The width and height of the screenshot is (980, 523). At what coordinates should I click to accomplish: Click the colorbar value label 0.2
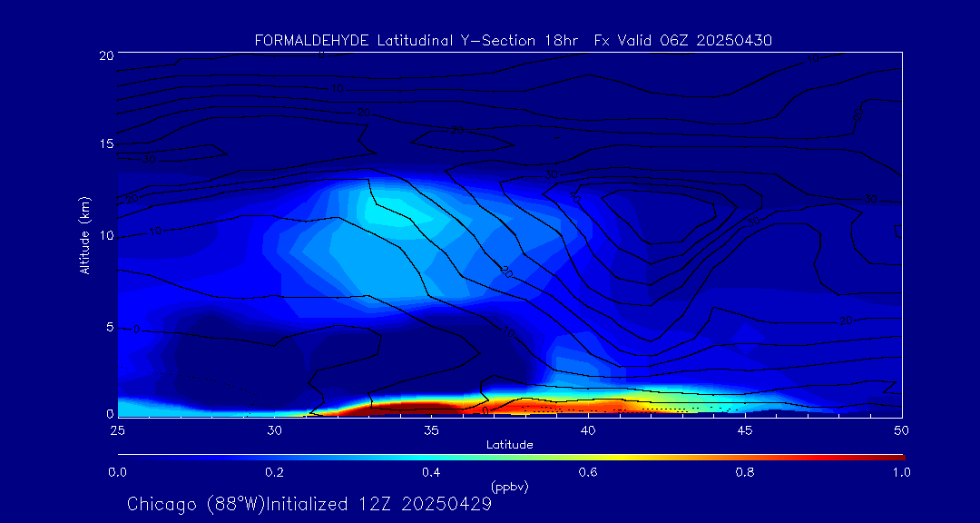pos(274,472)
